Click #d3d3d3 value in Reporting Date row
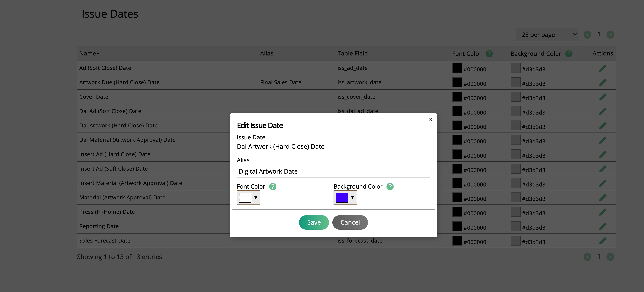This screenshot has width=644, height=292. pyautogui.click(x=533, y=228)
